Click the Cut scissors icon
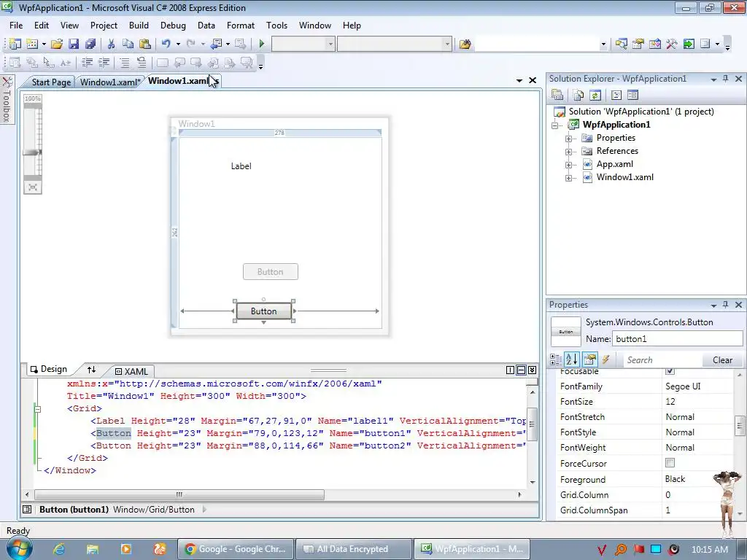Image resolution: width=747 pixels, height=560 pixels. point(111,44)
